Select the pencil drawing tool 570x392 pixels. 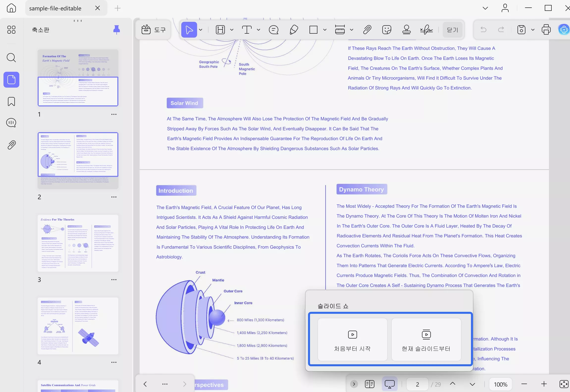click(x=294, y=30)
